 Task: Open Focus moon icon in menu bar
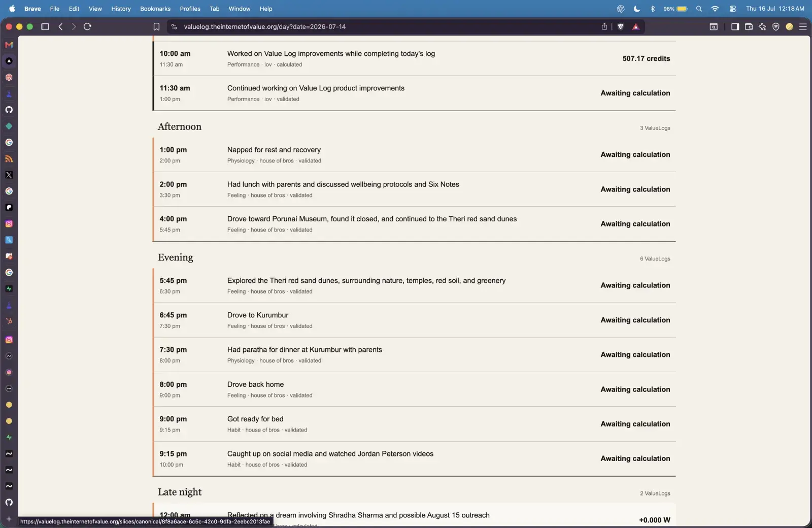coord(636,9)
